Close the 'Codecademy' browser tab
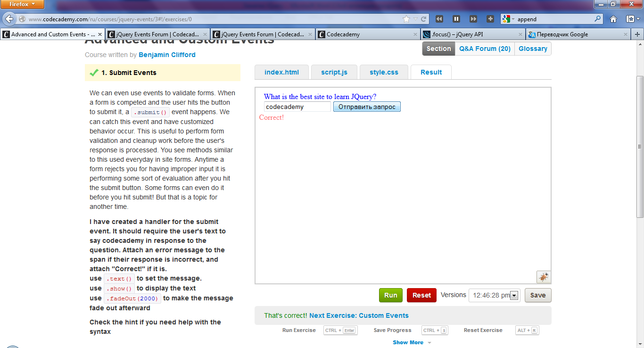The image size is (644, 348). point(415,34)
